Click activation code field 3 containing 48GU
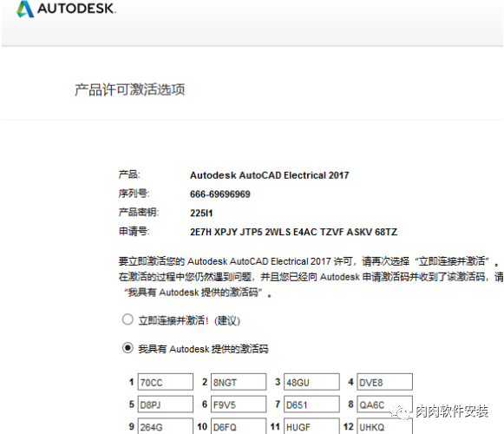Viewport: 504px width, 434px height. (311, 382)
